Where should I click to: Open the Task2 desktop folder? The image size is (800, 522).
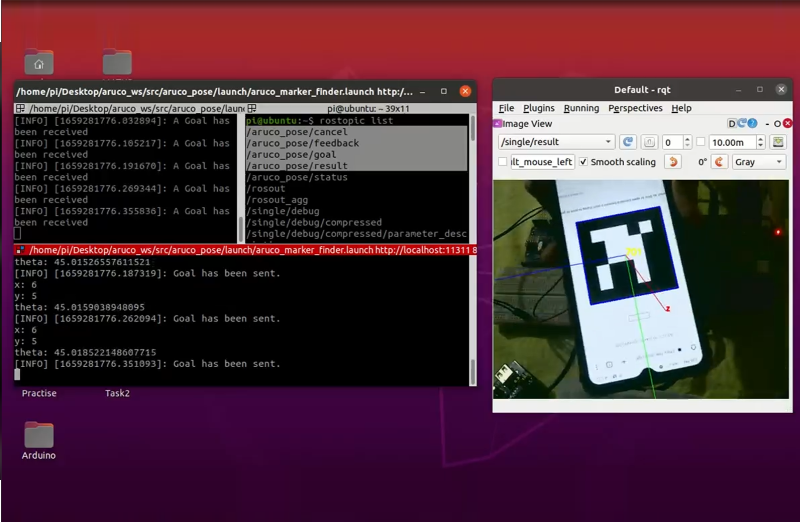click(x=117, y=393)
